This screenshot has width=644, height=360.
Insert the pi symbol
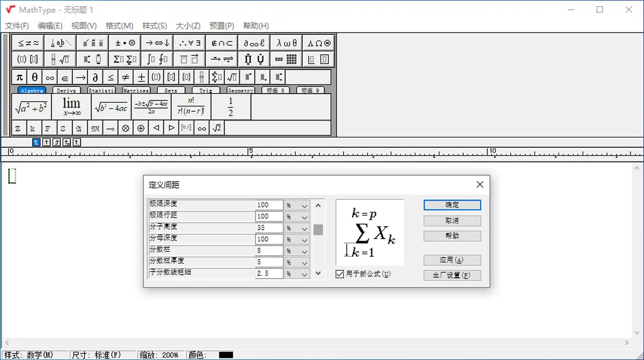(19, 77)
